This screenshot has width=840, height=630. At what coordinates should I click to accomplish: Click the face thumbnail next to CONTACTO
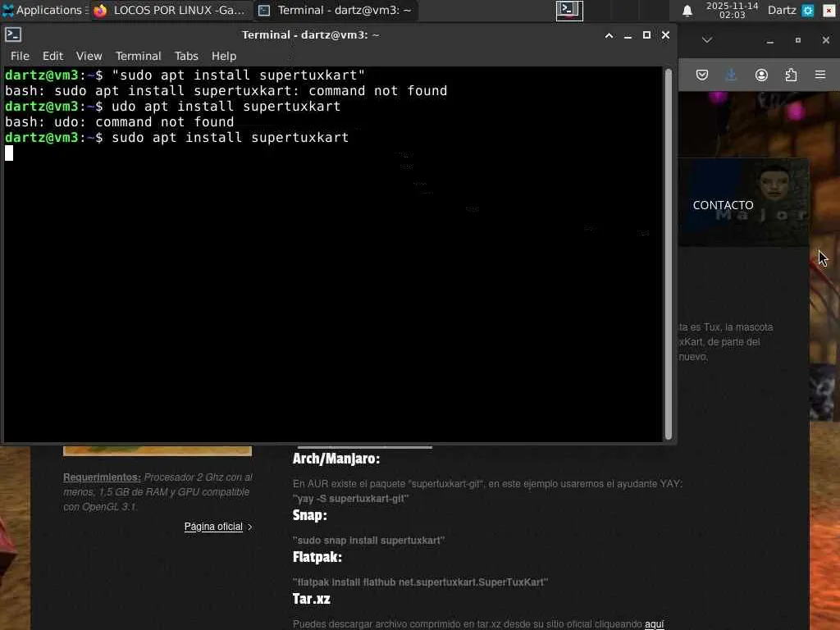pos(774,183)
